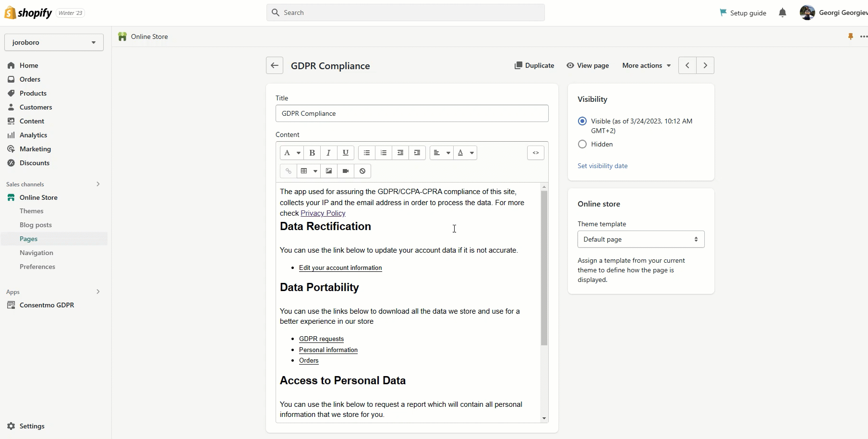Insert a bulleted list
This screenshot has height=439, width=868.
tap(367, 153)
